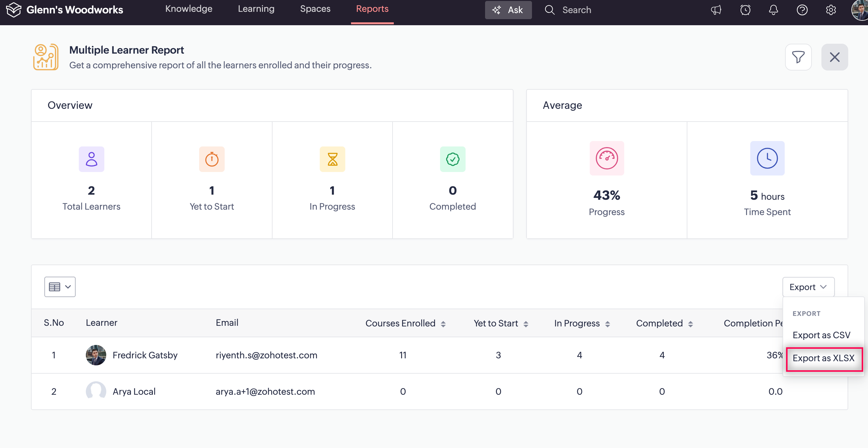Screen dimensions: 868x448
Task: Expand the table view dropdown
Action: pyautogui.click(x=60, y=287)
